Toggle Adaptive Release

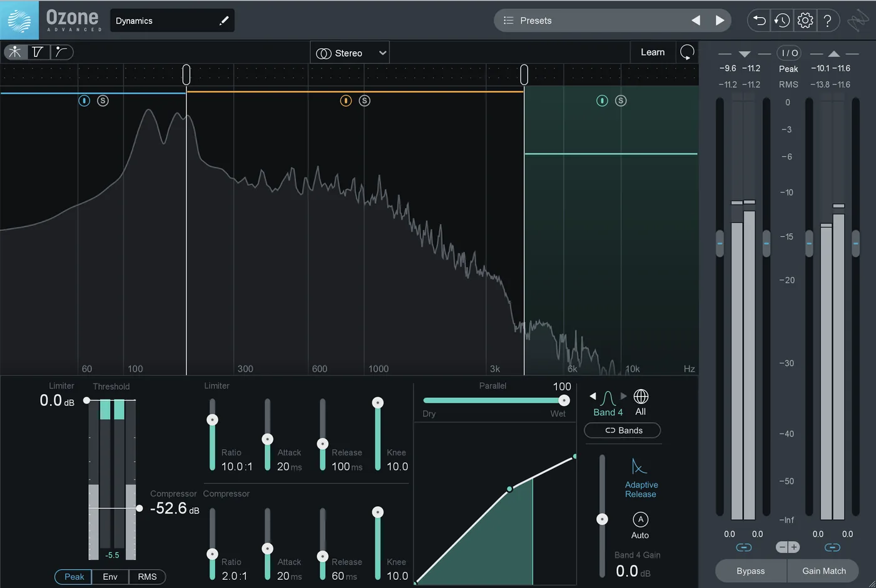(641, 478)
